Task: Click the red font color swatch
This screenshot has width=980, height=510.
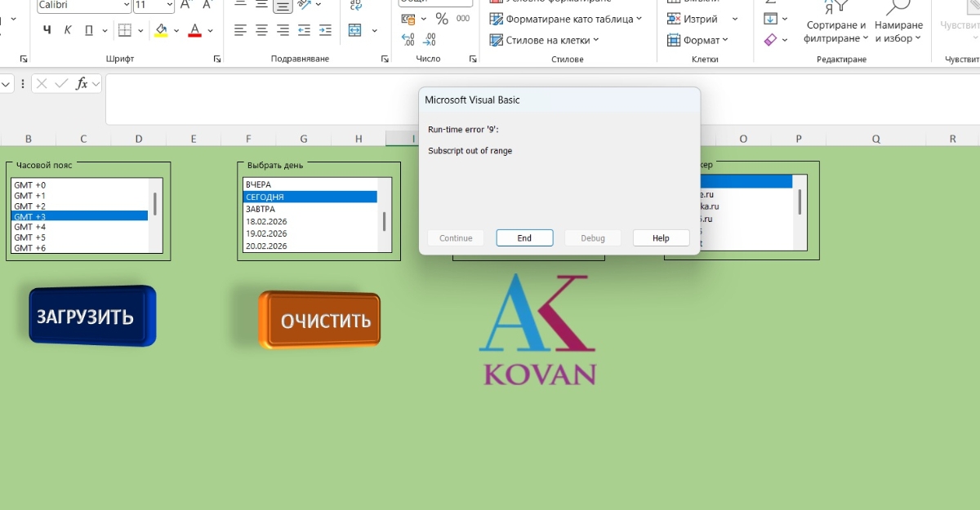Action: pos(194,31)
